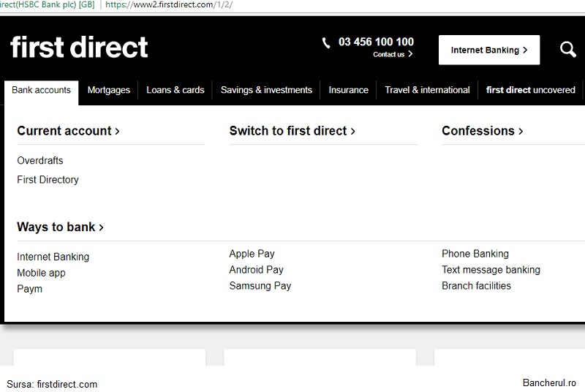Viewport: 585px width, 392px height.
Task: Open the Branch facilities link
Action: click(x=476, y=286)
